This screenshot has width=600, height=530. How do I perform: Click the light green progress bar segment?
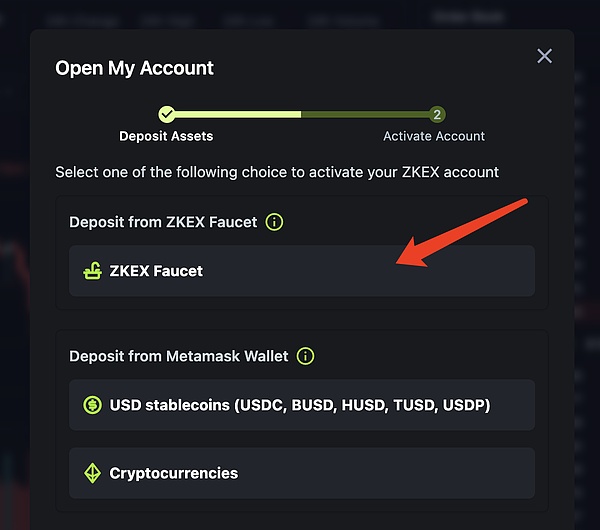[x=238, y=114]
